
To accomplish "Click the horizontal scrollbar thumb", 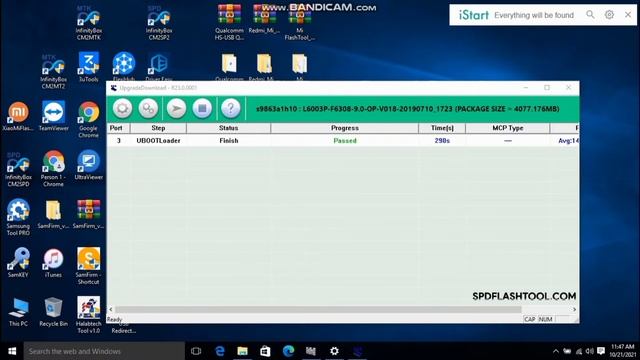I will (x=318, y=309).
